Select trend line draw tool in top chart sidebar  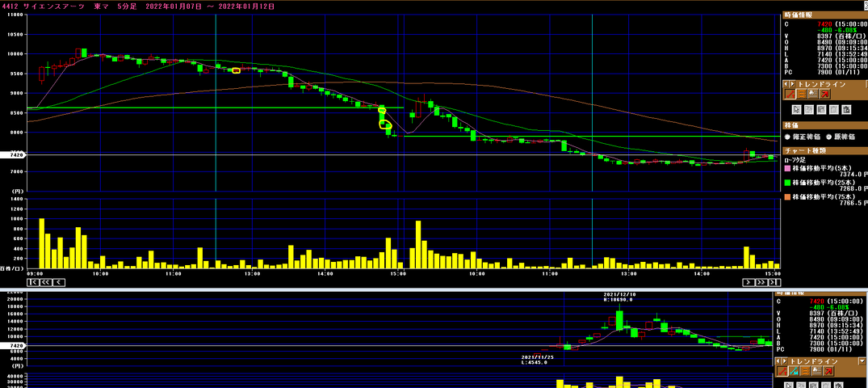790,94
